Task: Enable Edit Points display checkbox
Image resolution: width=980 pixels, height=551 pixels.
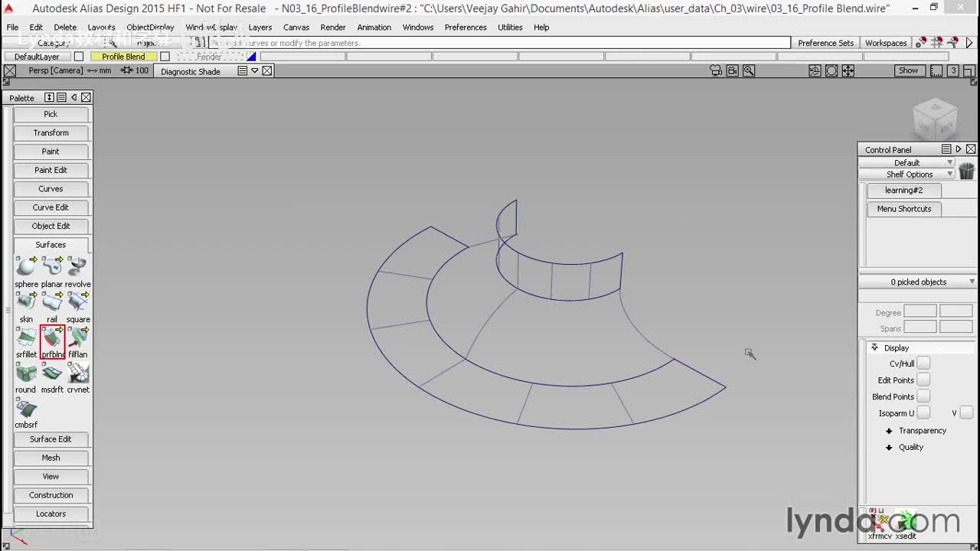Action: click(923, 380)
